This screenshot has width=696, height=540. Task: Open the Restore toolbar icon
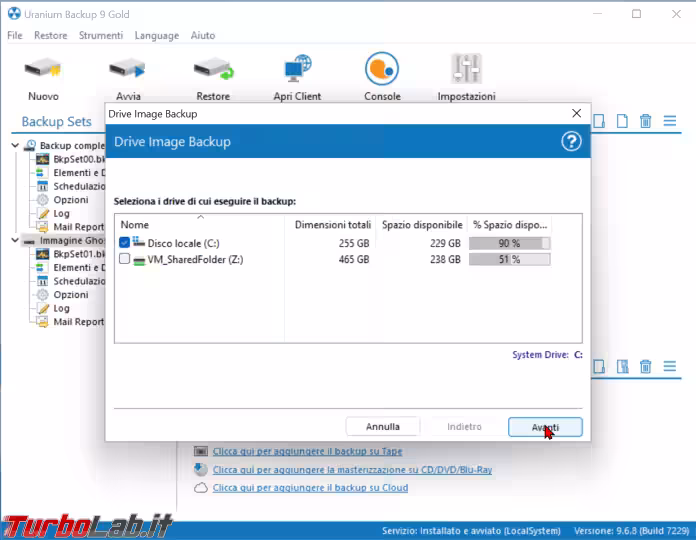click(213, 69)
